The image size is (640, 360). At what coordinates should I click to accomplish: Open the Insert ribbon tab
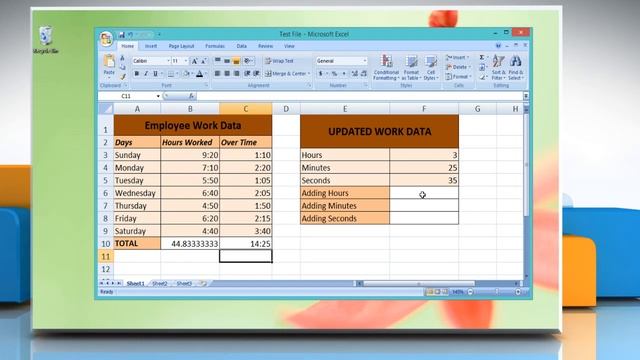point(151,46)
